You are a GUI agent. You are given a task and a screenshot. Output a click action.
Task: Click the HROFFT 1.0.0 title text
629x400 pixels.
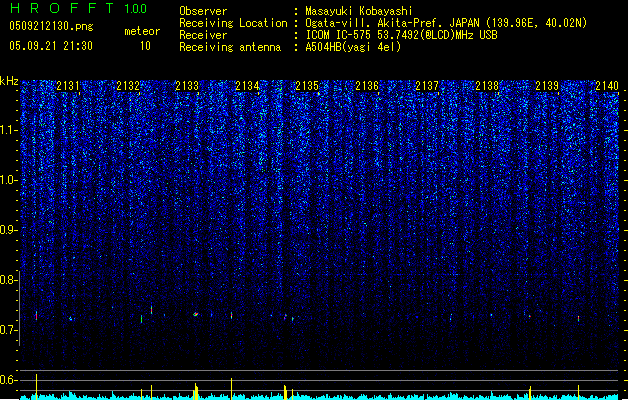(x=79, y=8)
